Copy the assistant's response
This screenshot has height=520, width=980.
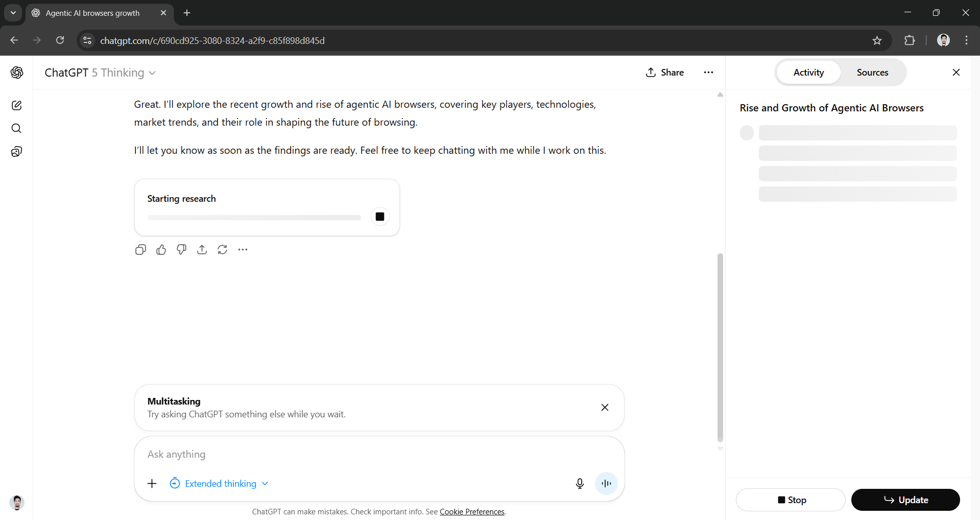140,250
